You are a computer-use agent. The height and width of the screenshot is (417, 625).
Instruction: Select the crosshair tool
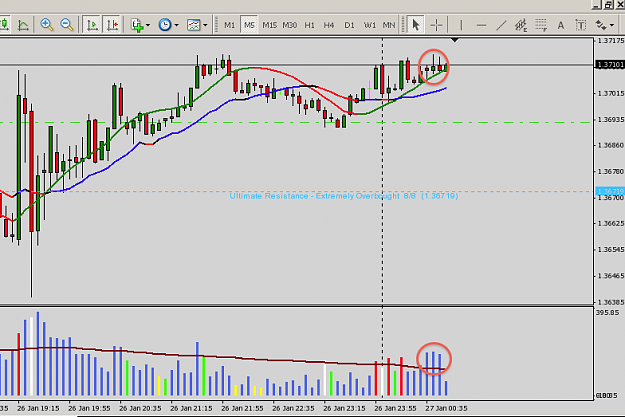[x=436, y=25]
